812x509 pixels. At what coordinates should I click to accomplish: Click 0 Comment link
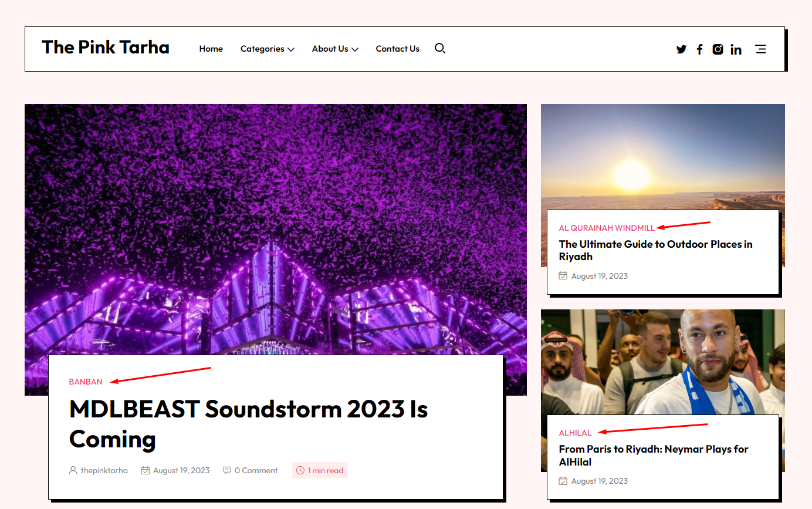(x=256, y=470)
